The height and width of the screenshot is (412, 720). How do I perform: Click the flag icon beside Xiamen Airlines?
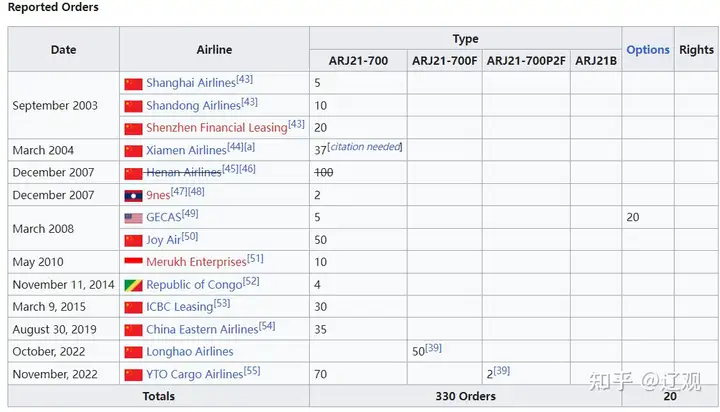[133, 151]
